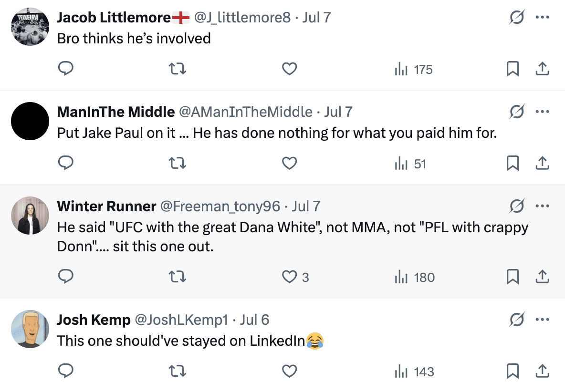Viewport: 565px width, 392px height.
Task: Open Josh Kemp's cartoon avatar
Action: pos(30,329)
